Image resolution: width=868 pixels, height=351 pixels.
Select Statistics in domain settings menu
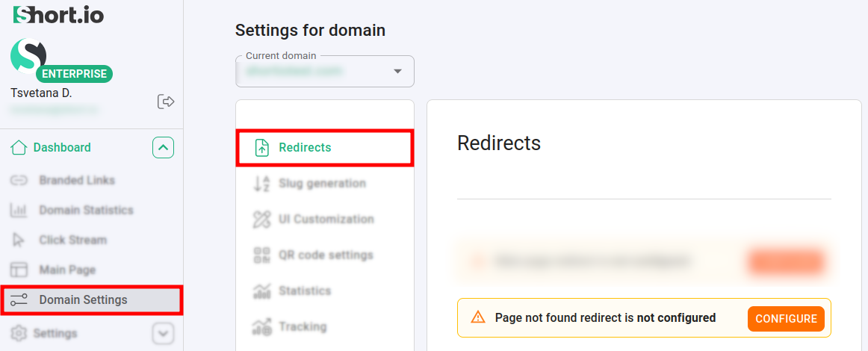coord(304,291)
